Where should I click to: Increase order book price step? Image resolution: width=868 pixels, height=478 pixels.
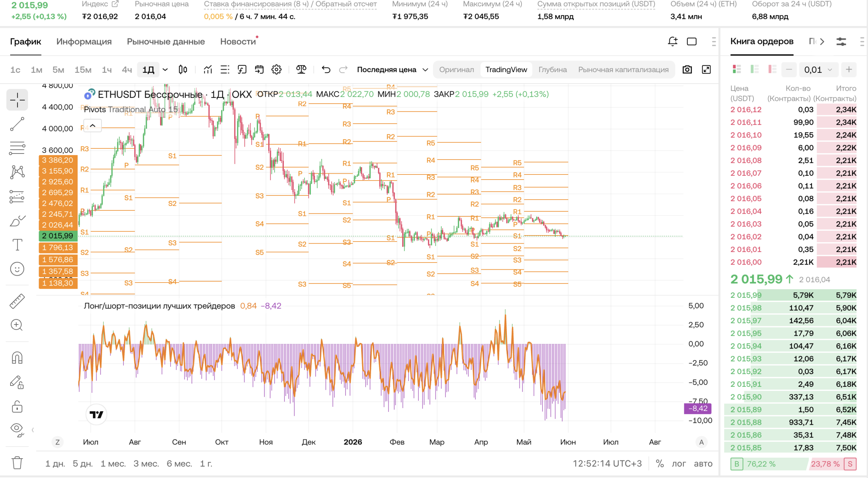(849, 69)
